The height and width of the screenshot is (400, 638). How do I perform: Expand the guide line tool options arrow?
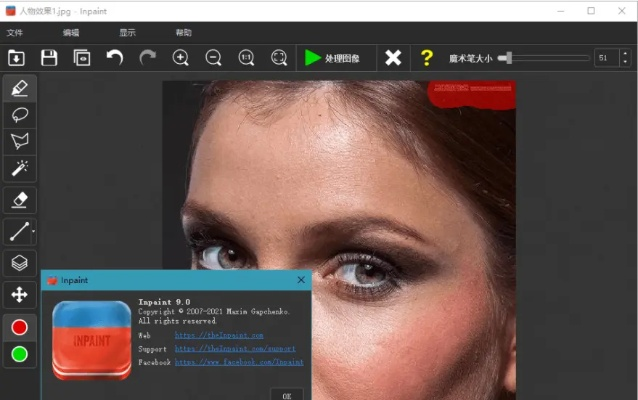click(34, 232)
